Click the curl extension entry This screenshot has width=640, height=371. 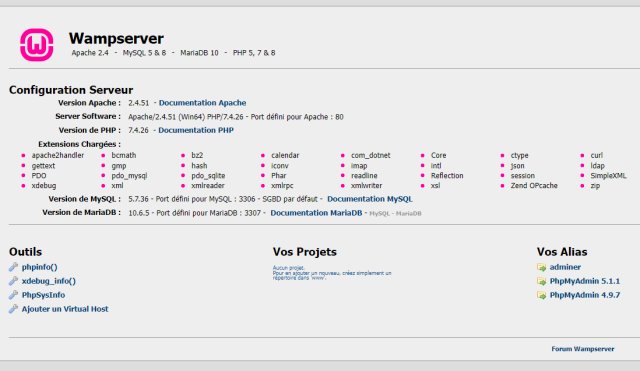click(596, 156)
